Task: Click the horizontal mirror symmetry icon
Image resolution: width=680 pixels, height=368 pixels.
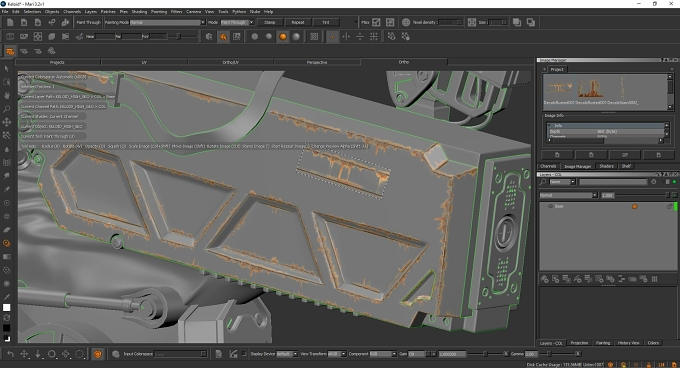Action: coord(360,37)
